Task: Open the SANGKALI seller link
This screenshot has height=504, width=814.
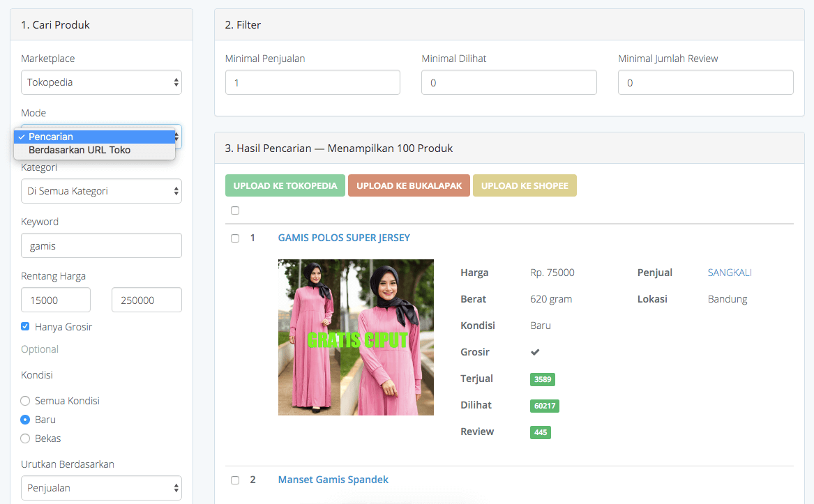Action: pos(730,273)
